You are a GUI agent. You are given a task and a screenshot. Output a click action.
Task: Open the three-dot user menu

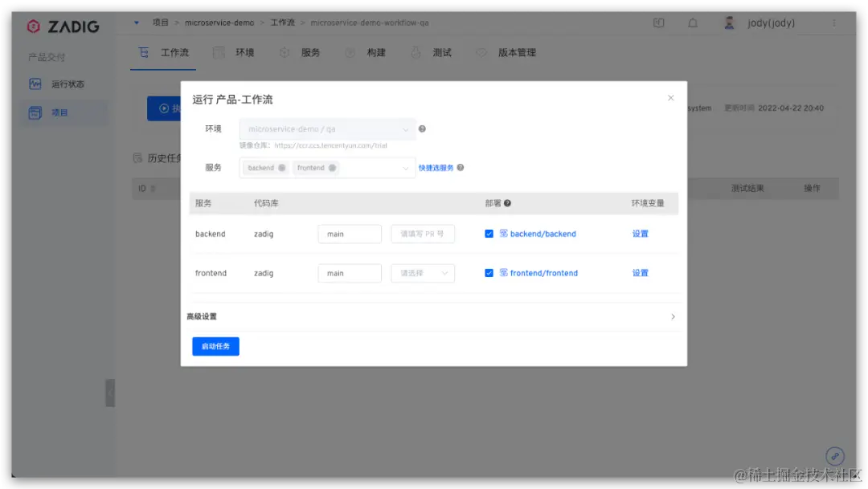(833, 22)
